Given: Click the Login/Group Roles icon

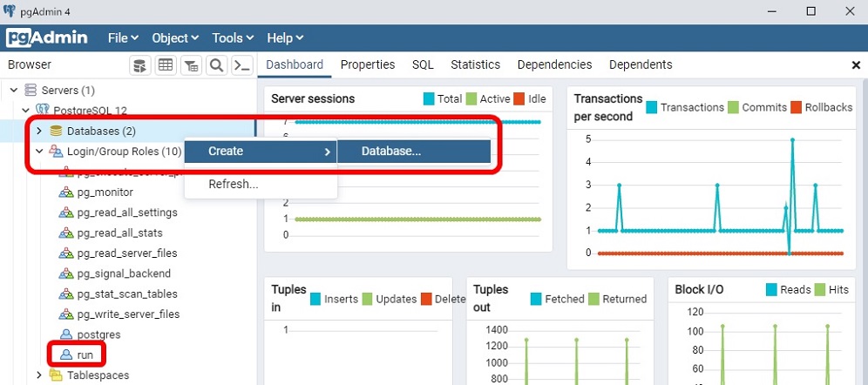Looking at the screenshot, I should (x=56, y=151).
